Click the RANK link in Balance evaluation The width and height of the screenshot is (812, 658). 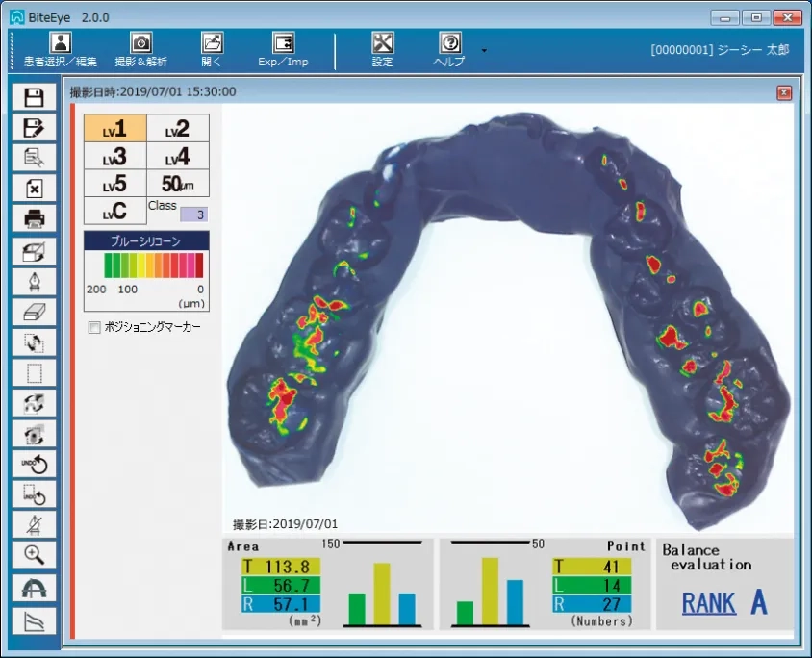[709, 603]
